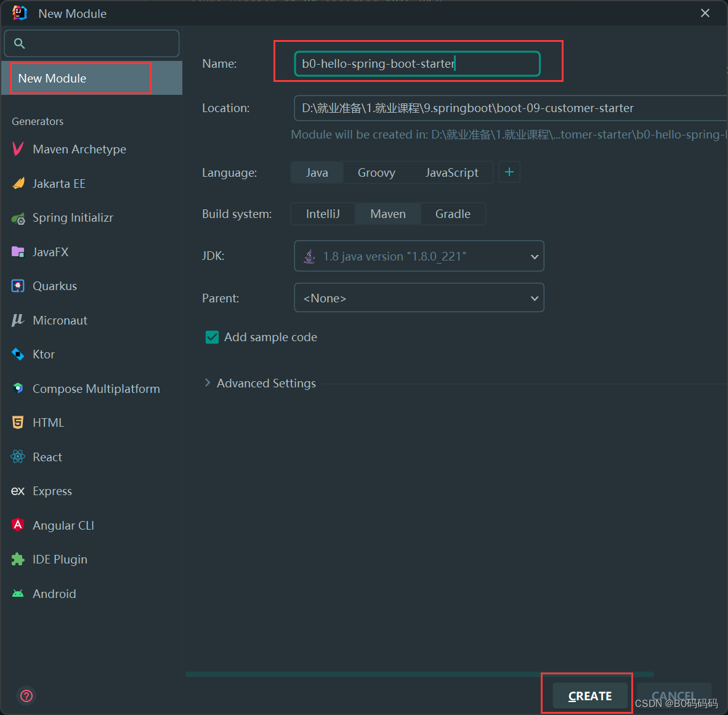This screenshot has height=715, width=728.
Task: Click the Micronaut mu icon
Action: (x=18, y=320)
